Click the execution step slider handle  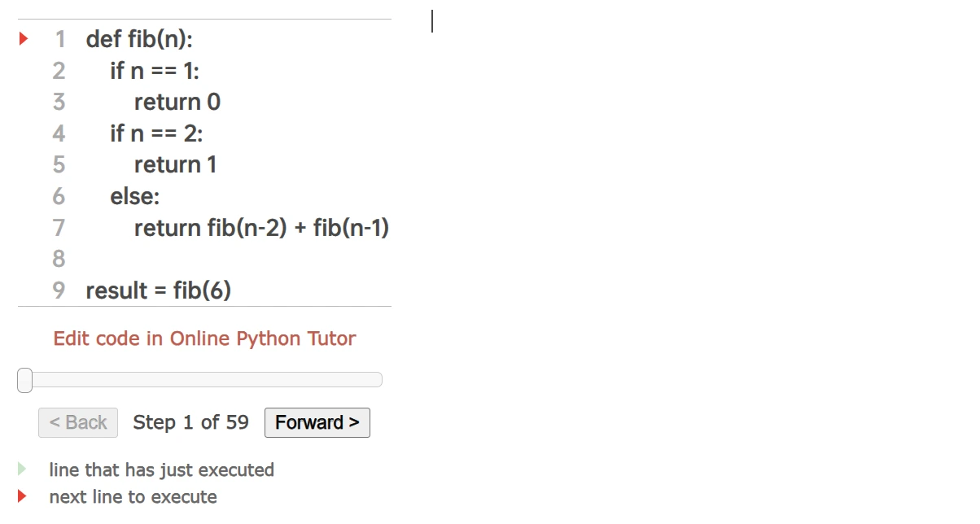tap(25, 380)
